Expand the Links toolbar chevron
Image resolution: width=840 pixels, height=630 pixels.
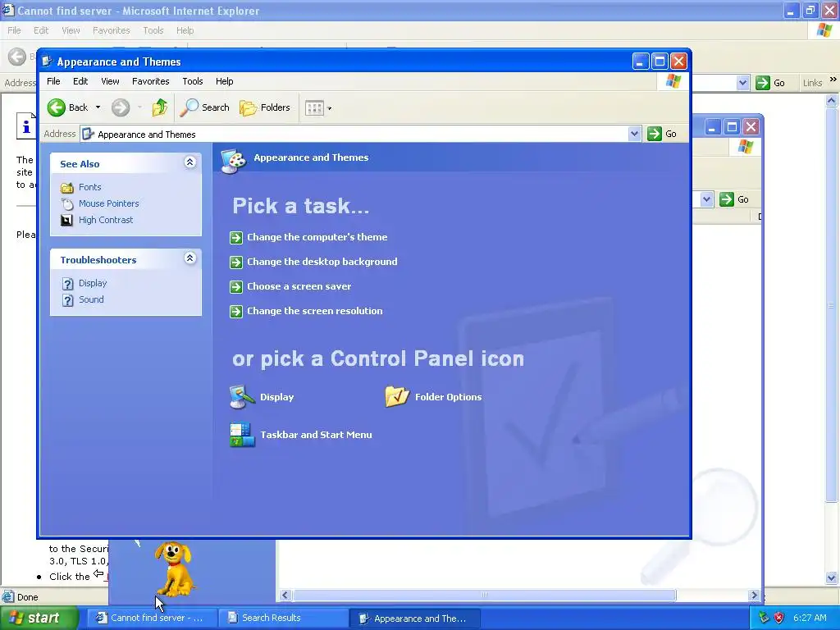coord(833,80)
